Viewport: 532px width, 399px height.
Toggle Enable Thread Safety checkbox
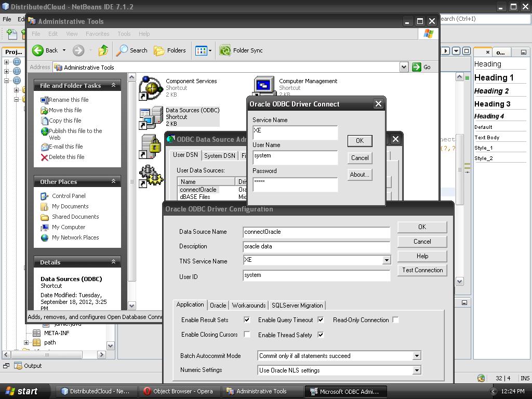point(321,335)
